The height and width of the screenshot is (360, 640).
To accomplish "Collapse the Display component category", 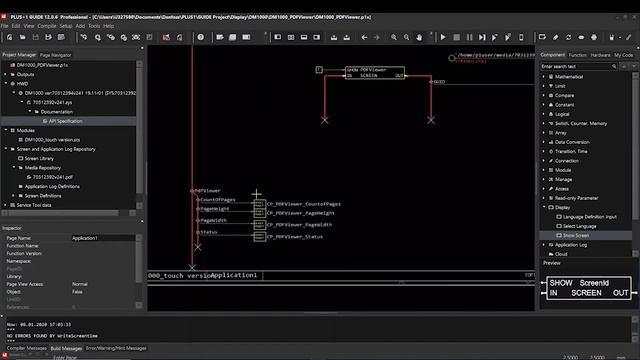I will click(543, 207).
